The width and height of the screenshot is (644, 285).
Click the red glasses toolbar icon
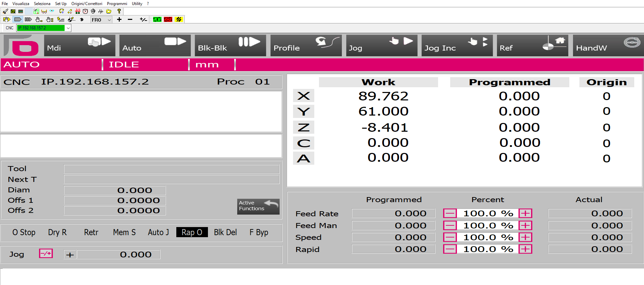pos(44,11)
